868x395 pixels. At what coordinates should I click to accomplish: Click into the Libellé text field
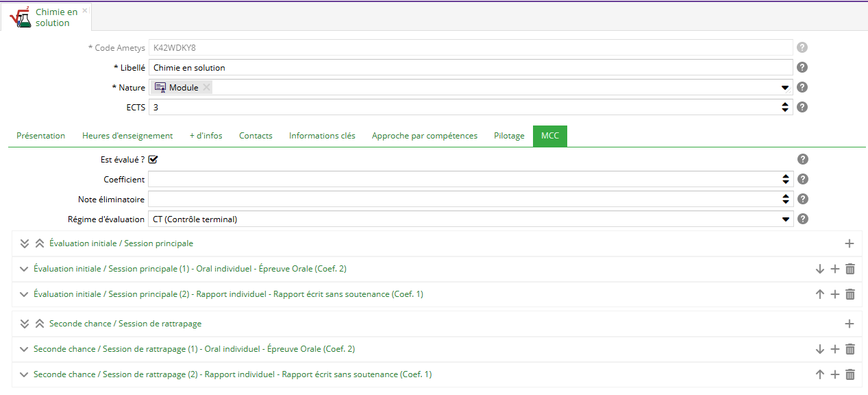(470, 67)
